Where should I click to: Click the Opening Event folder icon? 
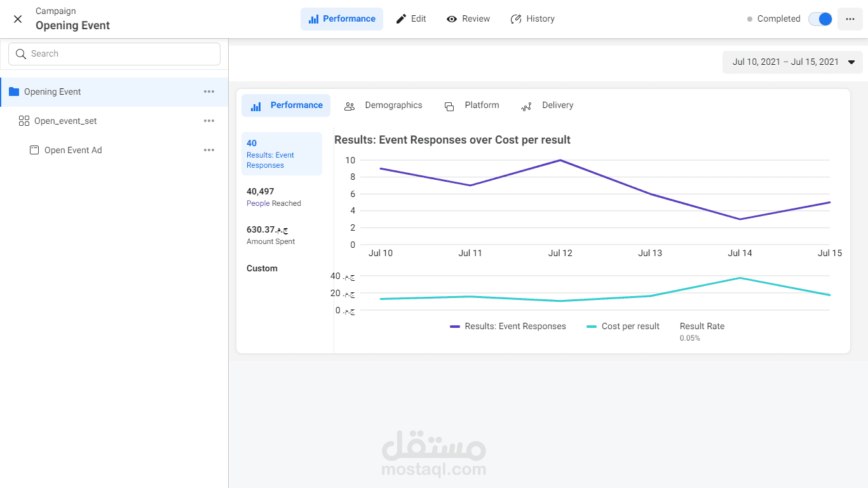[14, 91]
